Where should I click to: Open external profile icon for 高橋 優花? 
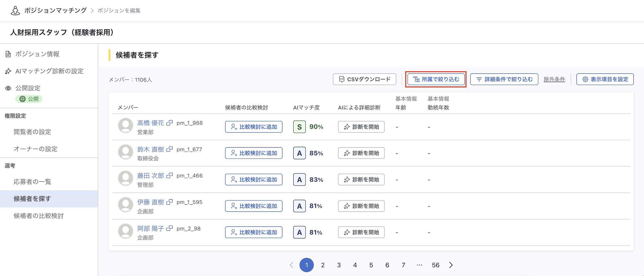[x=170, y=123]
